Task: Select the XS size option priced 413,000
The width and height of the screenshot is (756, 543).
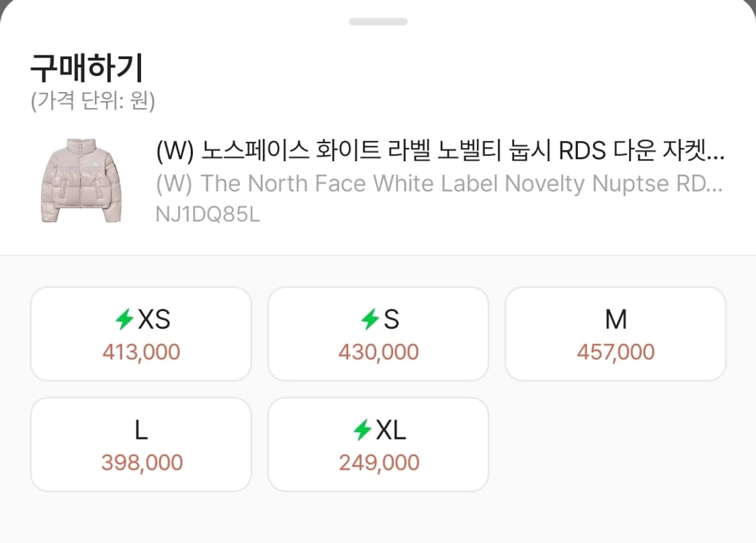Action: point(140,333)
